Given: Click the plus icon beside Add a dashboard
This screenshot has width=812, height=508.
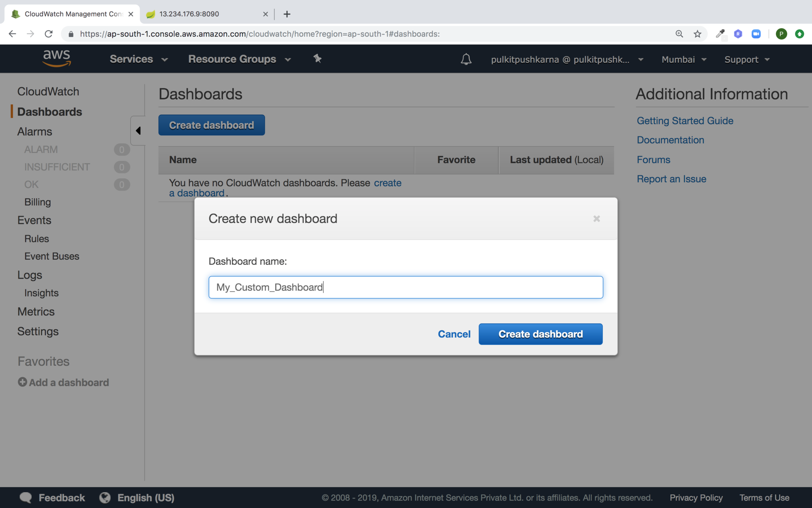Looking at the screenshot, I should (x=22, y=382).
